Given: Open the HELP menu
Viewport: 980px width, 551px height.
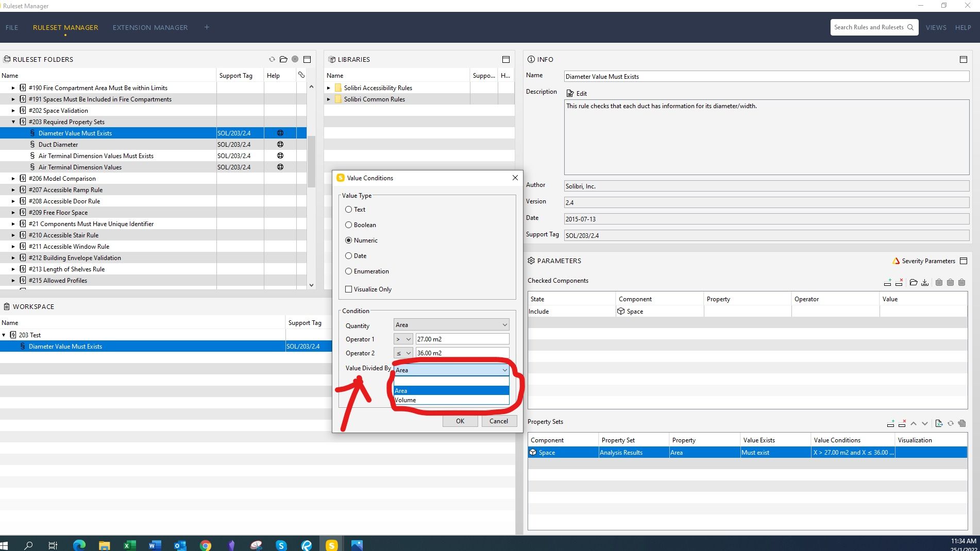Looking at the screenshot, I should click(x=962, y=27).
